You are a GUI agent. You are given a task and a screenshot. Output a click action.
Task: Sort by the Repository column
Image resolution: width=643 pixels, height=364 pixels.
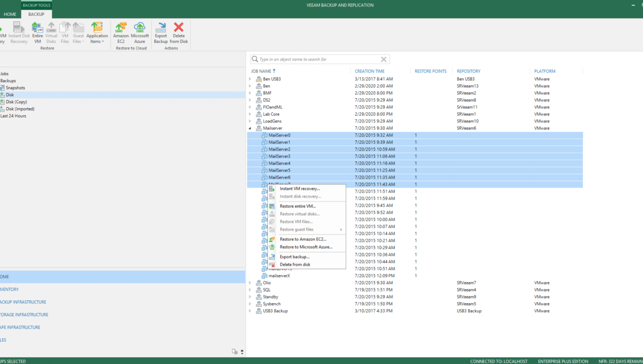coord(468,71)
